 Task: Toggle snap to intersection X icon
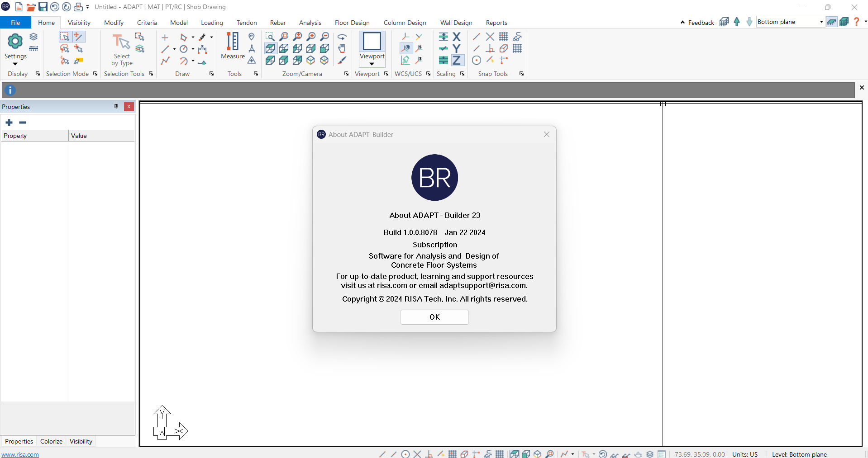[x=490, y=37]
